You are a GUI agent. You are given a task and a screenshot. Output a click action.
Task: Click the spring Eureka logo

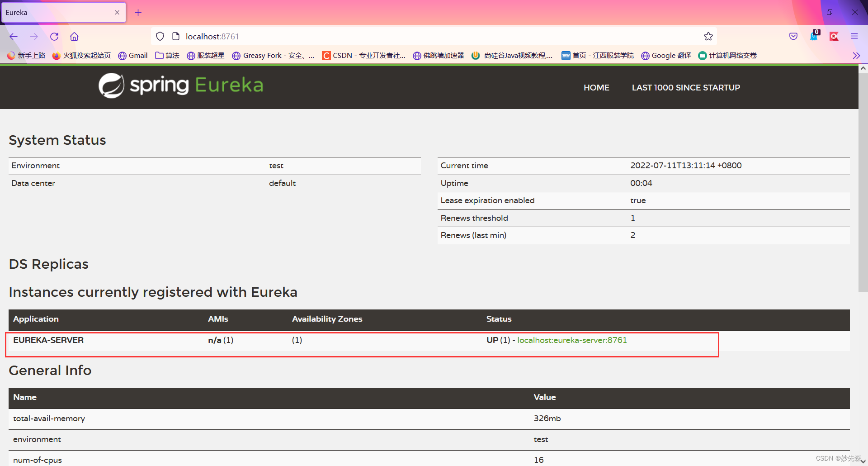pos(181,86)
